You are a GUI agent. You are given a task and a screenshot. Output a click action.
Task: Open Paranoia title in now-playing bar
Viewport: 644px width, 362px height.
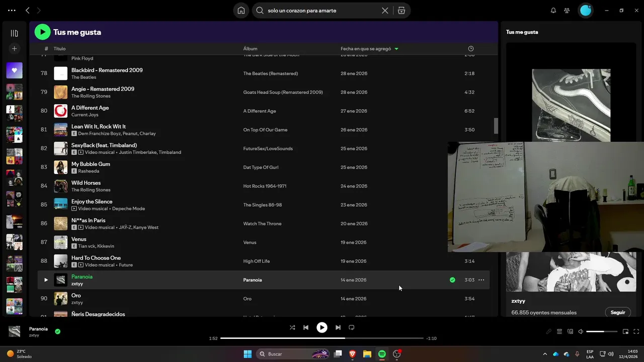point(38,329)
